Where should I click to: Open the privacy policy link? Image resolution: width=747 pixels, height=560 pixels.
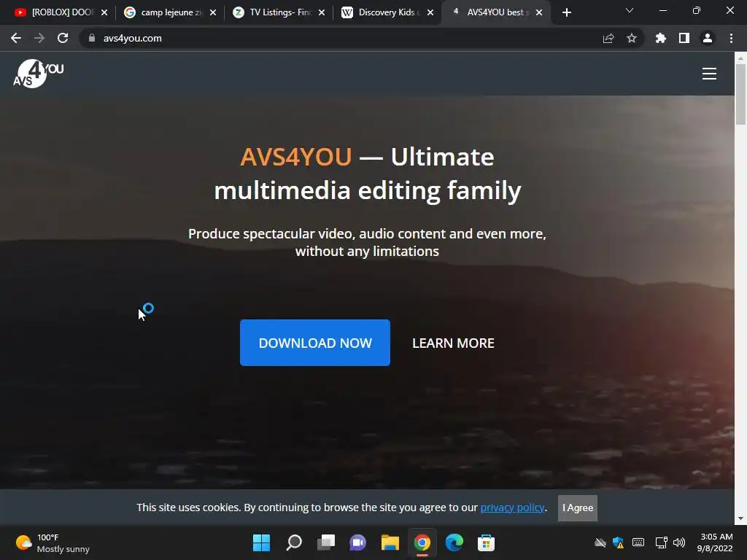point(512,507)
